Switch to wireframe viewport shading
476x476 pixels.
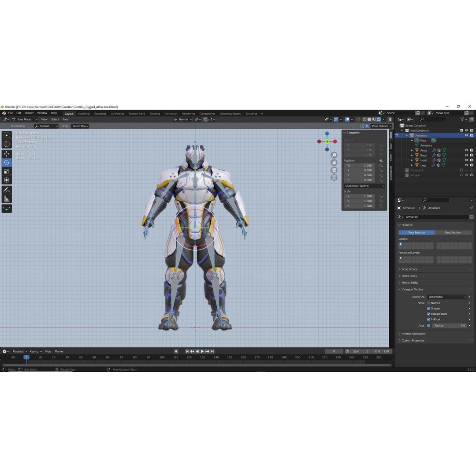point(364,119)
